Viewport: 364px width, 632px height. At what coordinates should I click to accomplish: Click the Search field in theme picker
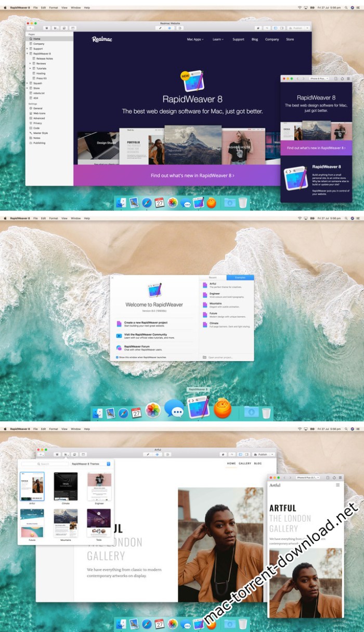click(x=45, y=463)
